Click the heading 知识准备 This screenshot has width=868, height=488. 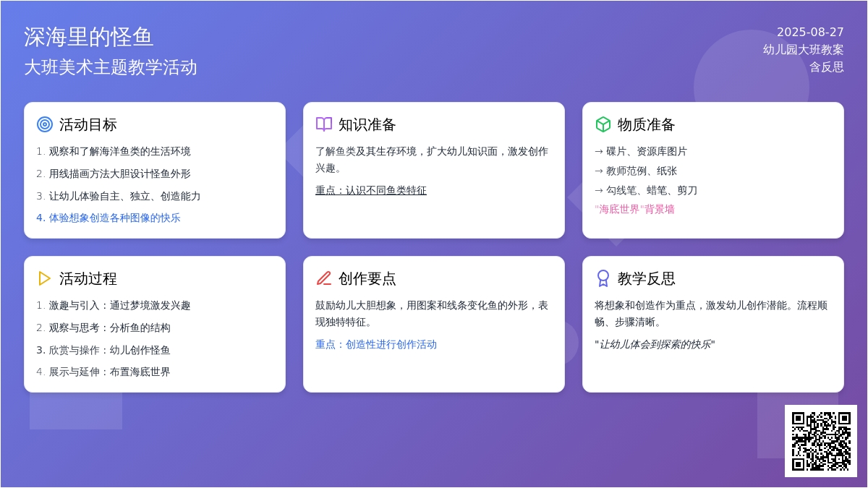367,124
